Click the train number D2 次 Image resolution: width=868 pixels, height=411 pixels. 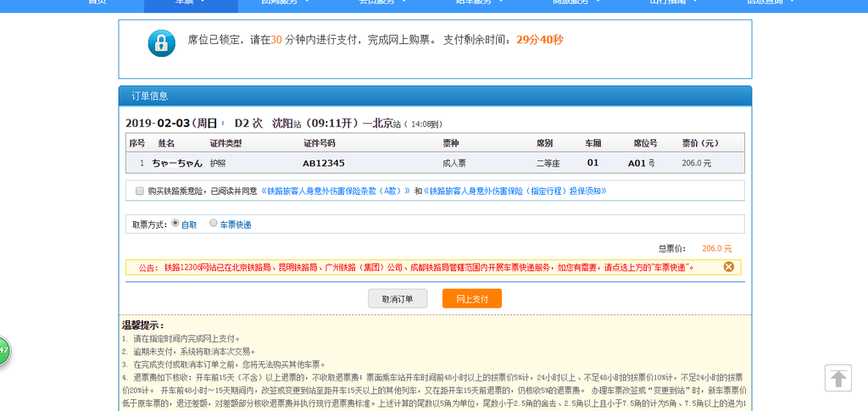(248, 124)
